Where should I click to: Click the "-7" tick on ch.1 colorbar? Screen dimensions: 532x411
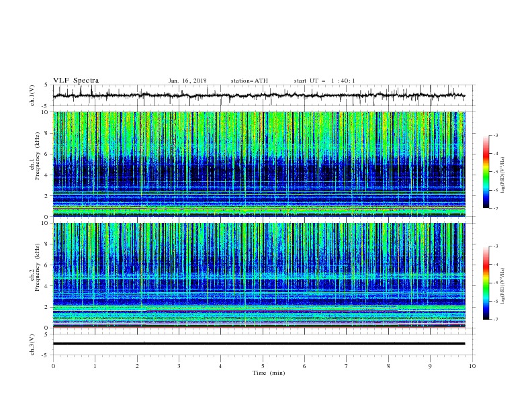(x=495, y=208)
